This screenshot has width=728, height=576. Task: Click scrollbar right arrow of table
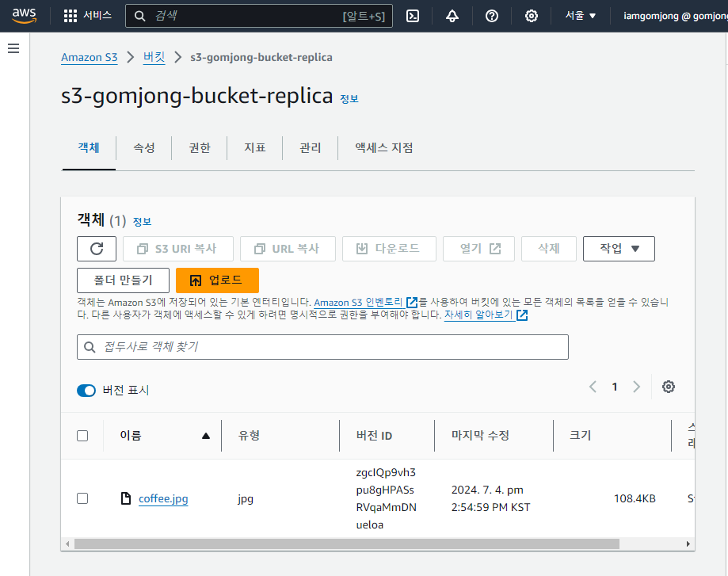pyautogui.click(x=688, y=544)
